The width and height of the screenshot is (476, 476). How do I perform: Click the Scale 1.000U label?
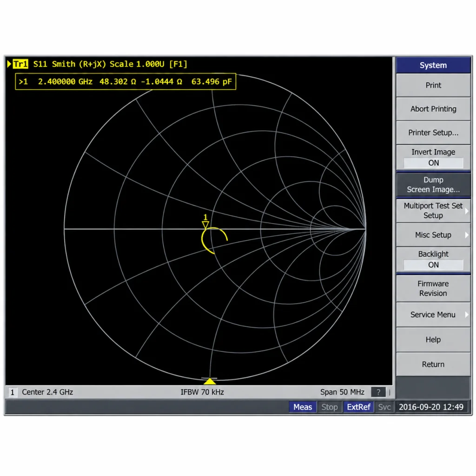pyautogui.click(x=137, y=64)
